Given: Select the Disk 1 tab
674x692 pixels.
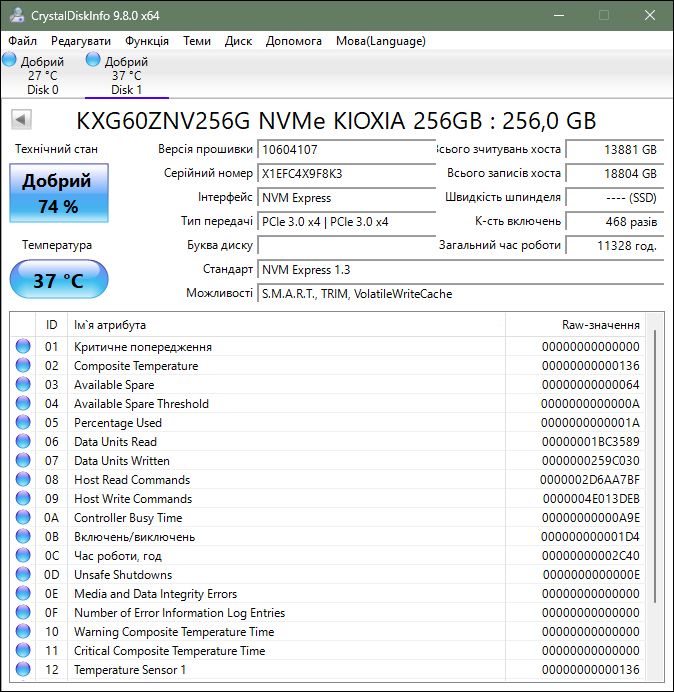Looking at the screenshot, I should point(127,75).
